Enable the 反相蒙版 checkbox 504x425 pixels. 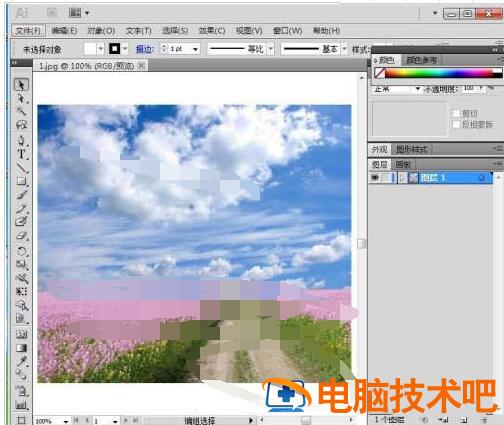pos(457,124)
